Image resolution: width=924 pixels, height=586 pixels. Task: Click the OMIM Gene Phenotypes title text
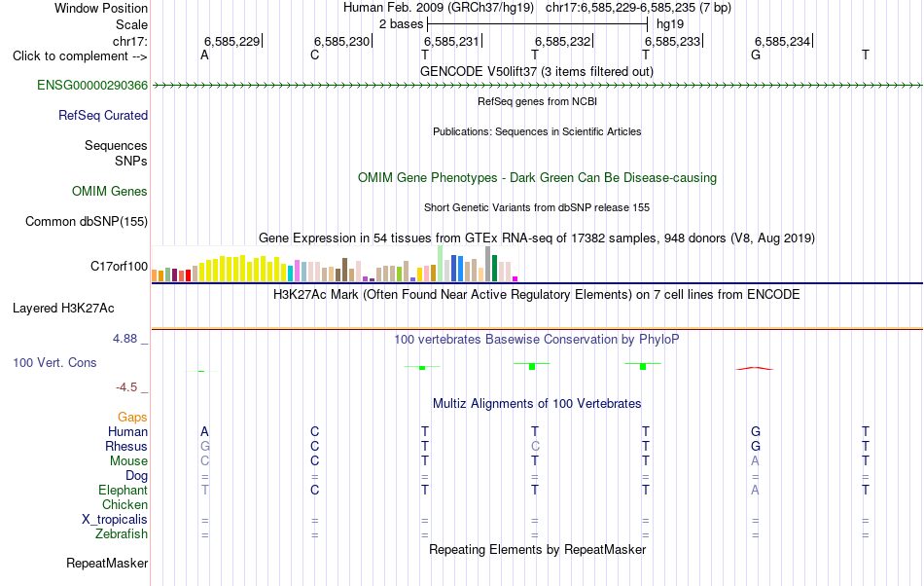(x=538, y=177)
